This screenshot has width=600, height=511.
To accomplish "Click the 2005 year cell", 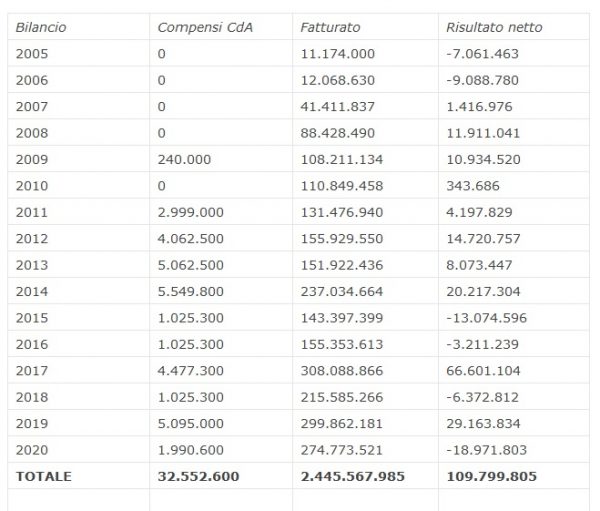I will pos(32,53).
